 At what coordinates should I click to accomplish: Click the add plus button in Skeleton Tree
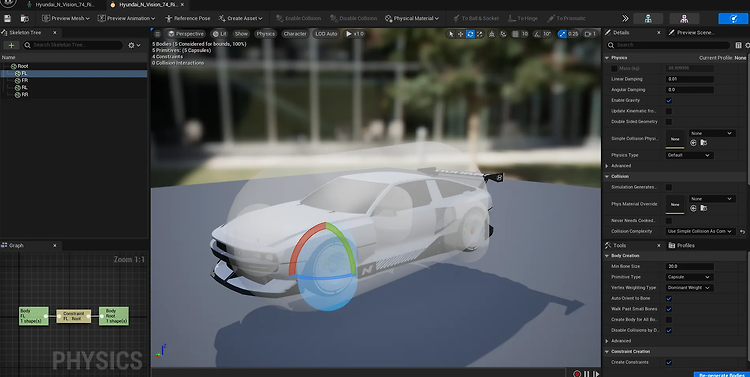point(11,45)
